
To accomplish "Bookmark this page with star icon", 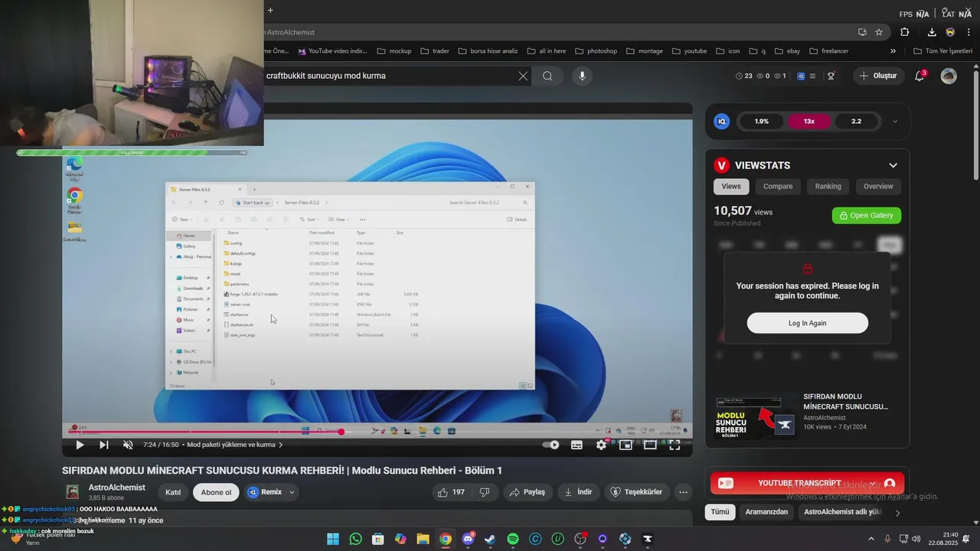I will (x=879, y=32).
